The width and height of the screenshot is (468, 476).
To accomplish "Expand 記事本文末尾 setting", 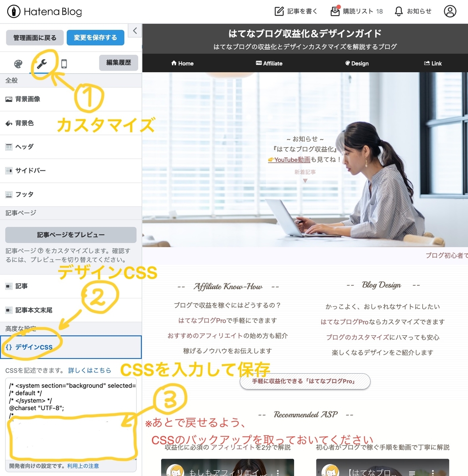I will 71,310.
